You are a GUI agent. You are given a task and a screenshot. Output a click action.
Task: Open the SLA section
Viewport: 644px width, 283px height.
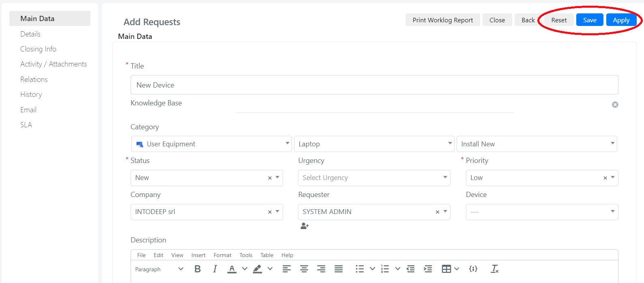tap(26, 125)
